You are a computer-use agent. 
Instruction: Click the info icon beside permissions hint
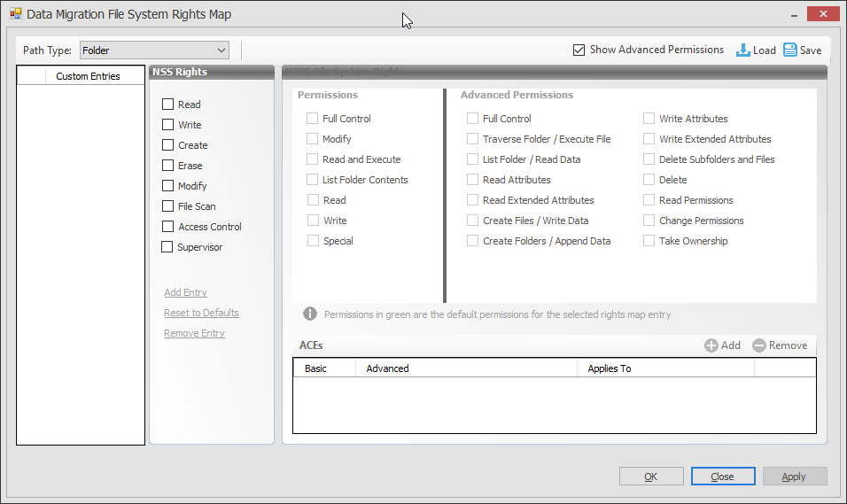pyautogui.click(x=310, y=314)
